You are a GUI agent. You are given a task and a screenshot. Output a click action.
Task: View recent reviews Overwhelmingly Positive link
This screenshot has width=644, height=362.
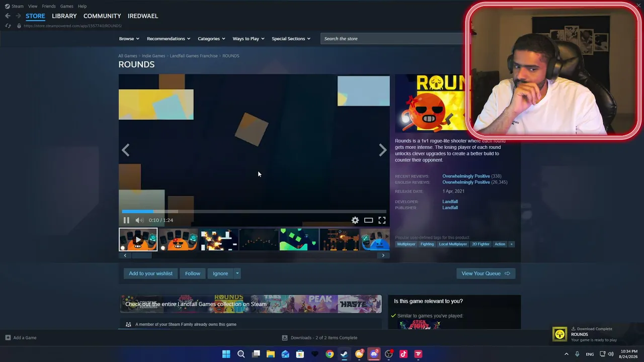(466, 176)
